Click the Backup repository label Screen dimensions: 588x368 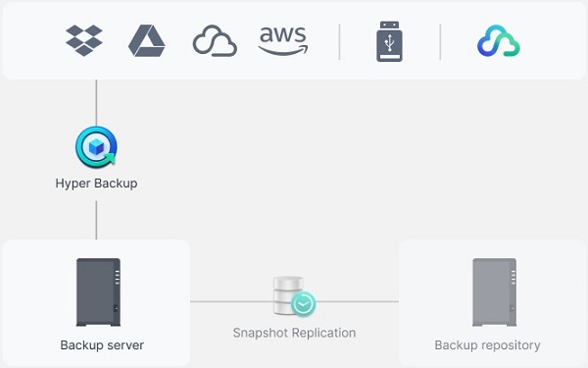[487, 345]
